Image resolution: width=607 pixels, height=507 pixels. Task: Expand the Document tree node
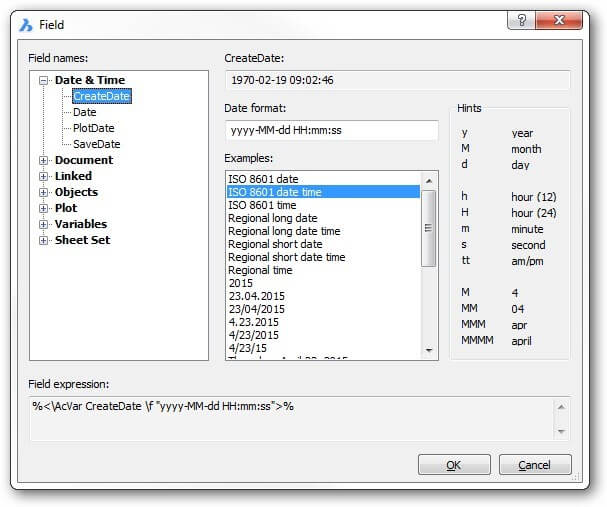click(x=44, y=160)
